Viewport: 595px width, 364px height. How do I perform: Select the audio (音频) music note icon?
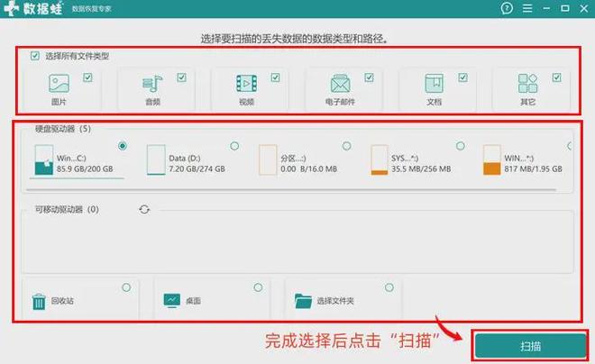152,85
